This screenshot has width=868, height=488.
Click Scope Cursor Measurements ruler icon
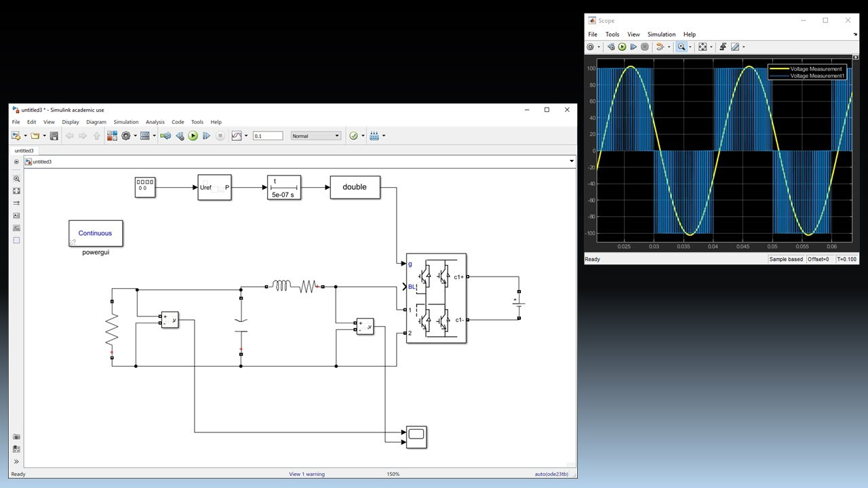pyautogui.click(x=734, y=47)
